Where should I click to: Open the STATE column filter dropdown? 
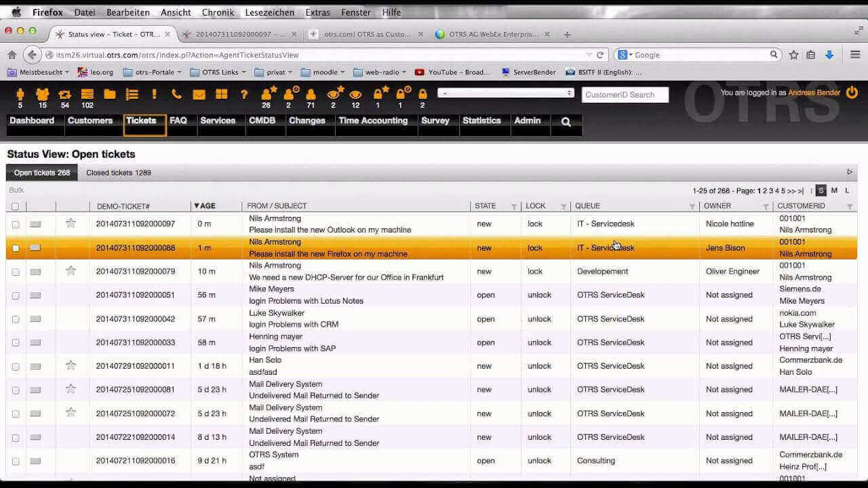click(513, 206)
